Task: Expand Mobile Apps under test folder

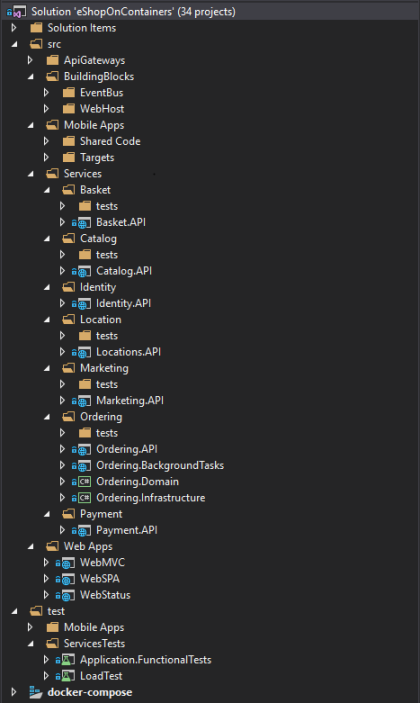Action: point(30,627)
